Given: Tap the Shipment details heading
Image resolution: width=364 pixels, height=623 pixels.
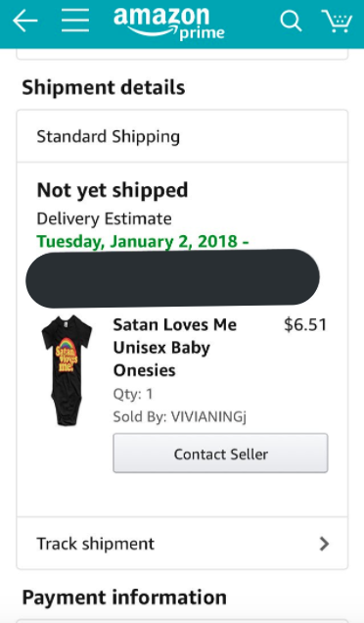Looking at the screenshot, I should pyautogui.click(x=103, y=87).
